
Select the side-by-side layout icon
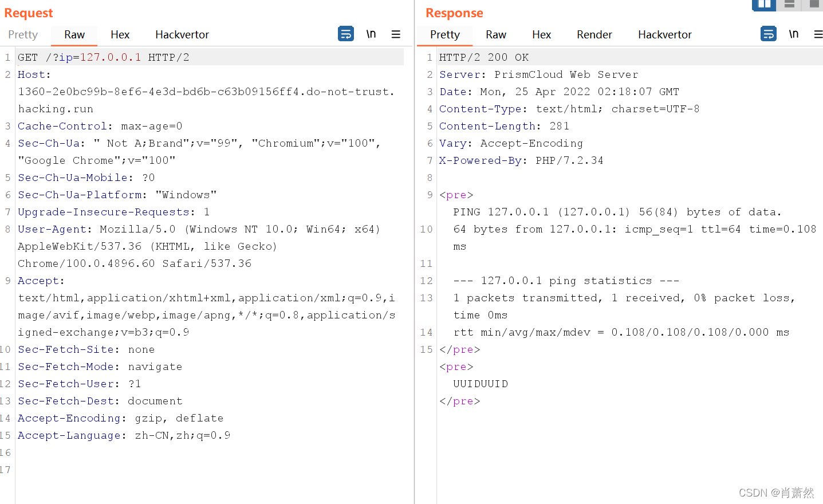point(764,5)
